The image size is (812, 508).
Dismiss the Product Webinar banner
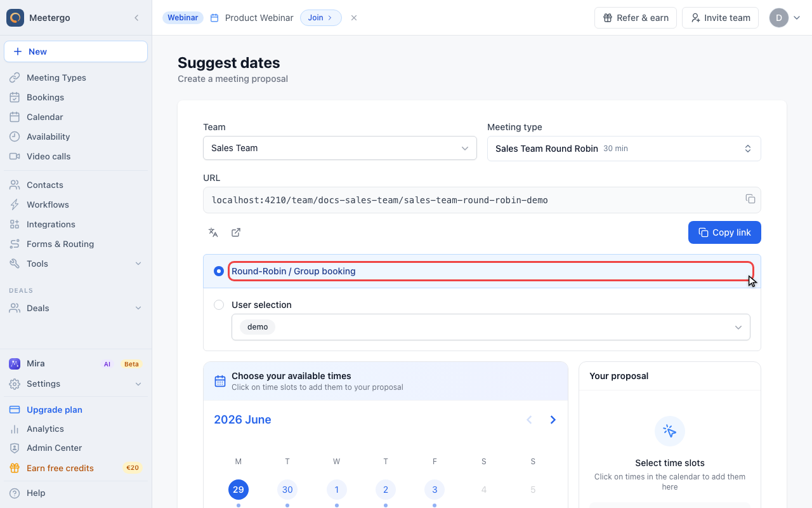[354, 18]
